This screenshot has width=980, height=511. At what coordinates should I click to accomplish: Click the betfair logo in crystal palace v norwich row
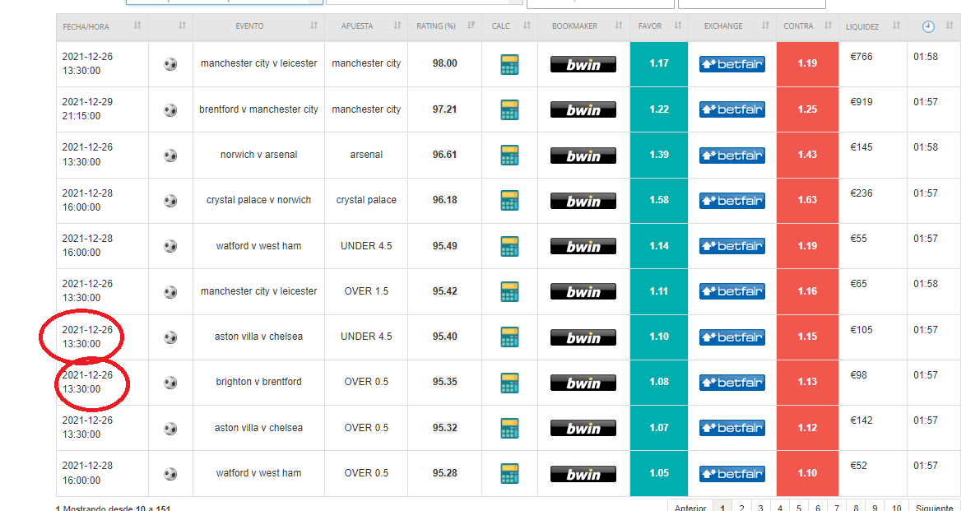click(x=732, y=201)
